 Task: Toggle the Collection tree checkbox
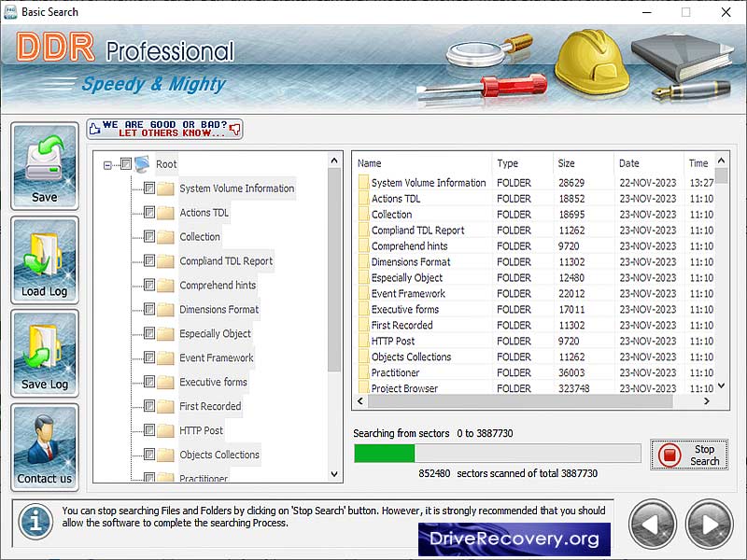tap(149, 237)
